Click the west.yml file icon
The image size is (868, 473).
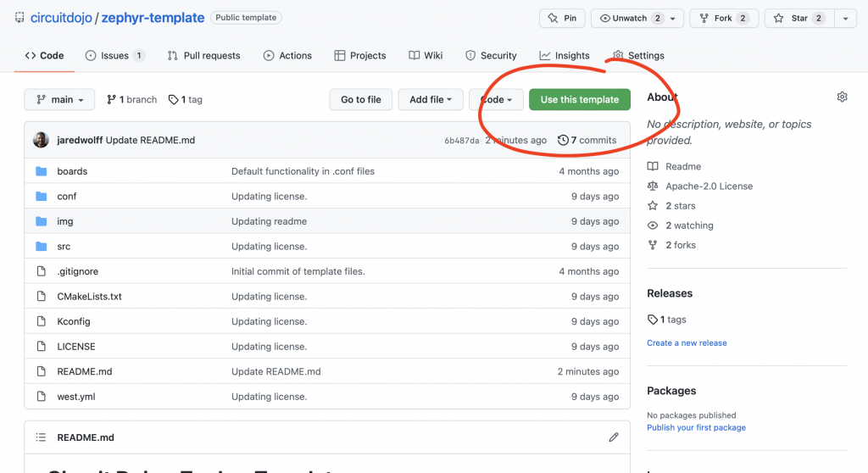(41, 397)
